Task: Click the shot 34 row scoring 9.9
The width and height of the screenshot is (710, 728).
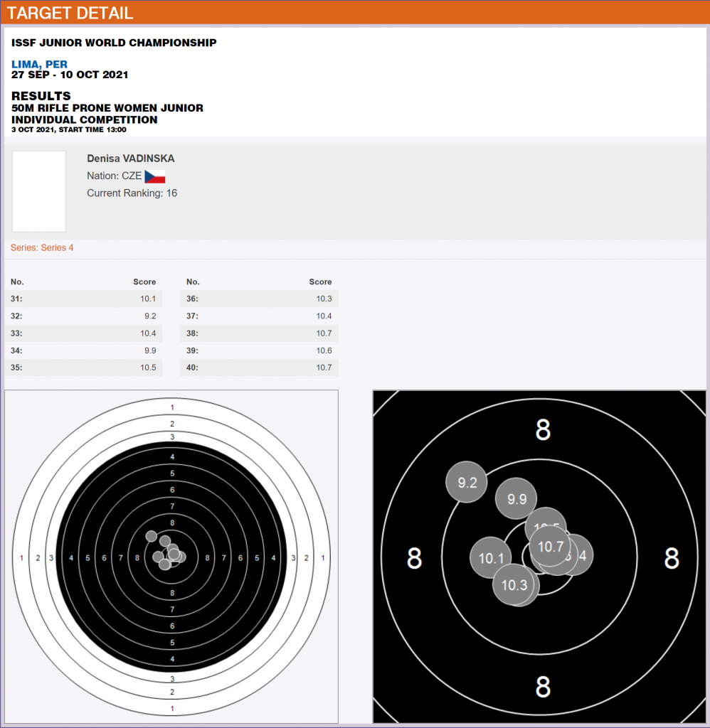Action: [84, 350]
